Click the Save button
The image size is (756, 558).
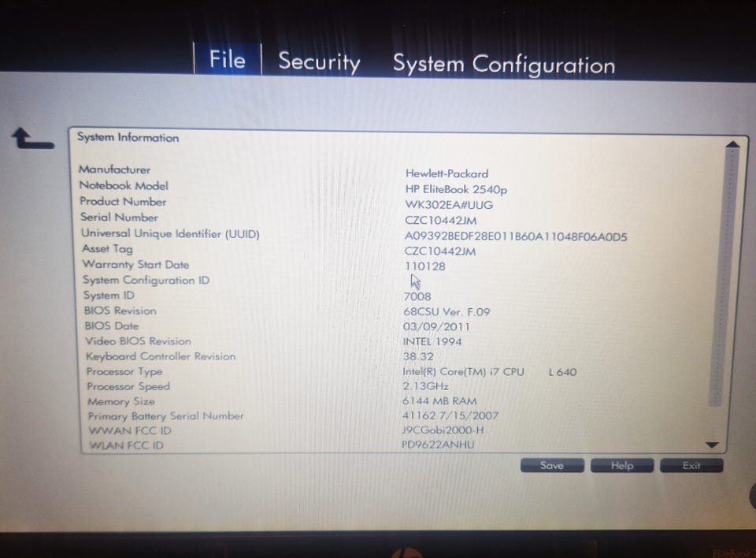coord(552,465)
